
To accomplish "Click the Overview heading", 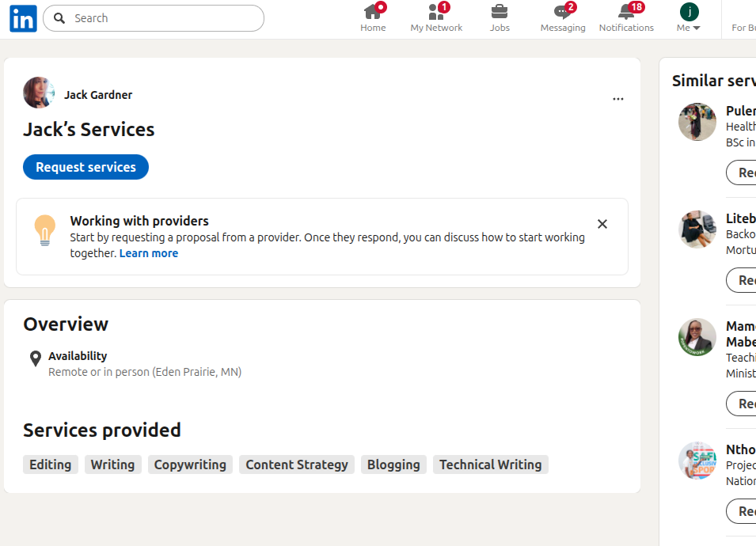I will coord(66,324).
